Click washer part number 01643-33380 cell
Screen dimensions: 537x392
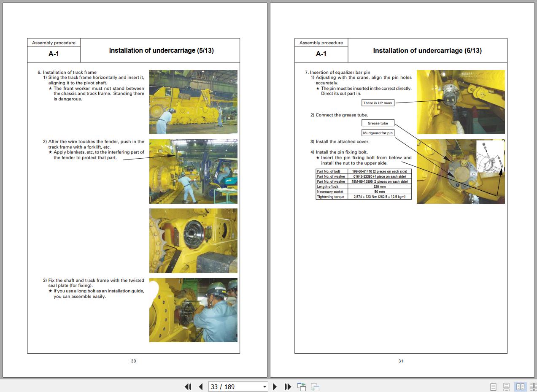coord(379,176)
